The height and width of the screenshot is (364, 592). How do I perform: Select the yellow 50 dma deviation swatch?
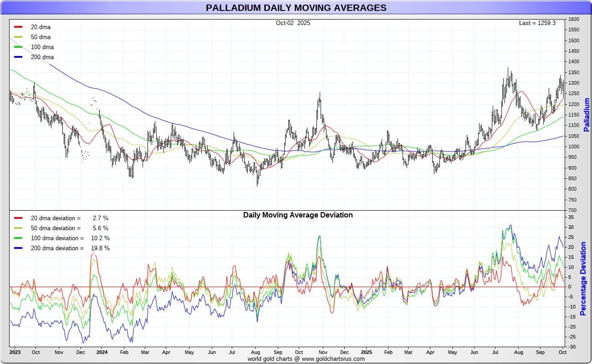click(x=18, y=228)
